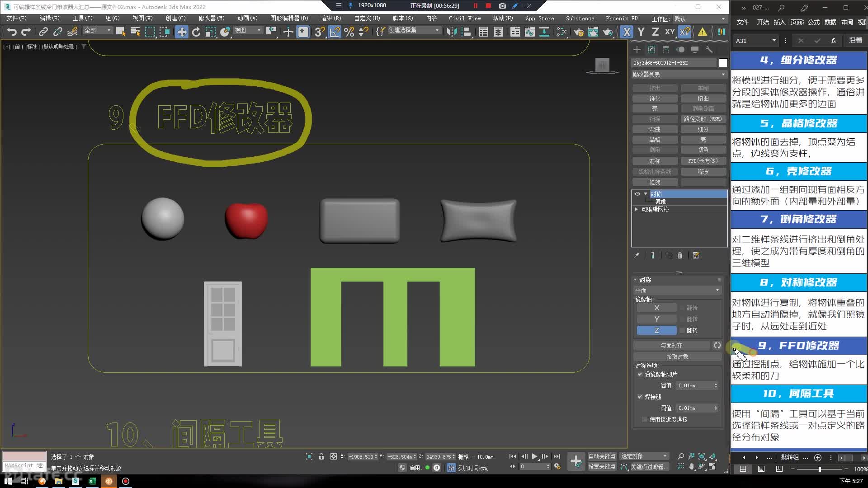Toggle 自动关键点 auto key mode
Image resolution: width=868 pixels, height=488 pixels.
[x=602, y=456]
